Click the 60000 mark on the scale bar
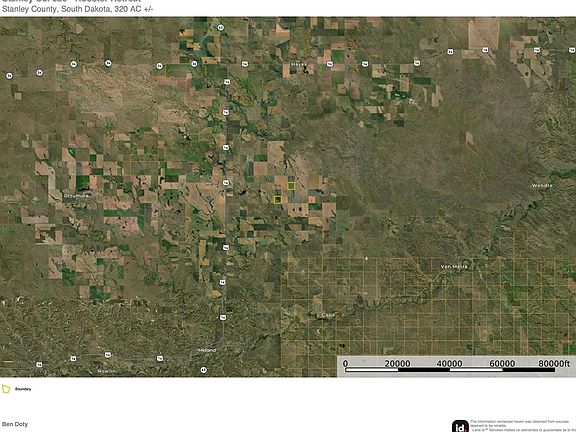This screenshot has width=576, height=432. (x=502, y=363)
